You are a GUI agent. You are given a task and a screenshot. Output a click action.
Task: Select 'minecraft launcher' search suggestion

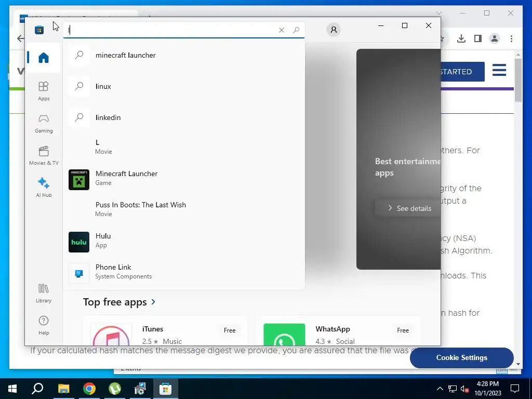pos(183,55)
